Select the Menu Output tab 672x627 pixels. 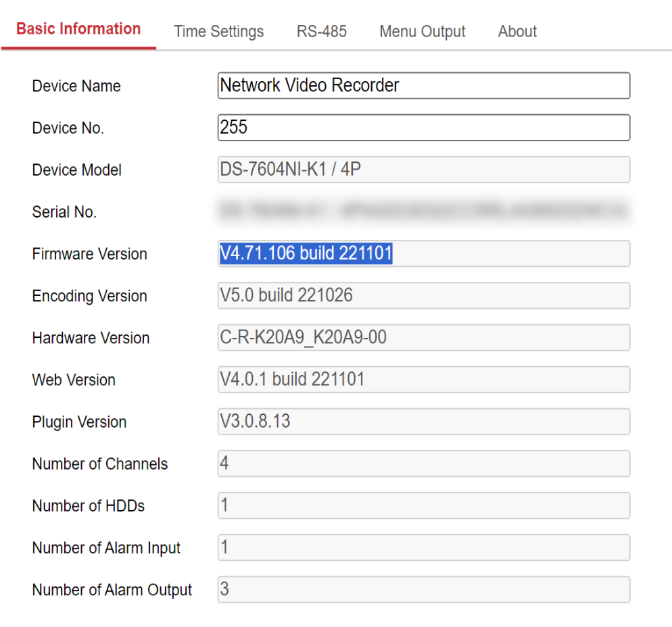(x=422, y=31)
